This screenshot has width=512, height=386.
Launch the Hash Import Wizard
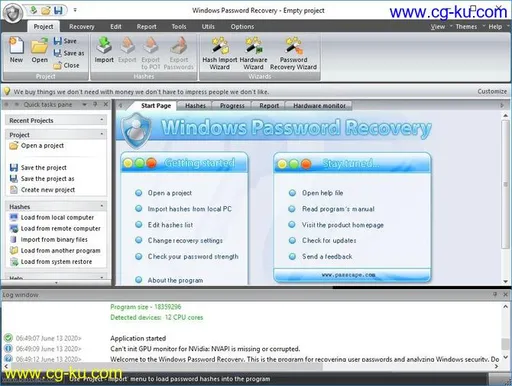[220, 53]
